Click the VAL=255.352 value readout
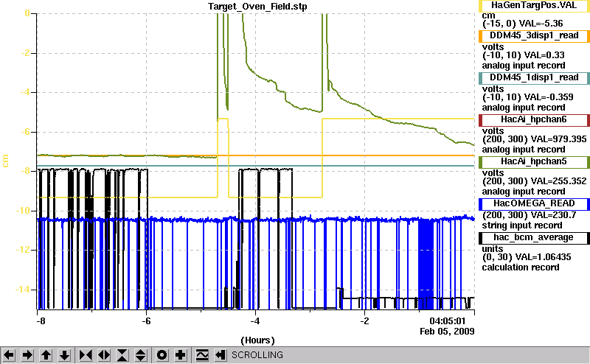Screen dimensions: 590x364 (558, 181)
